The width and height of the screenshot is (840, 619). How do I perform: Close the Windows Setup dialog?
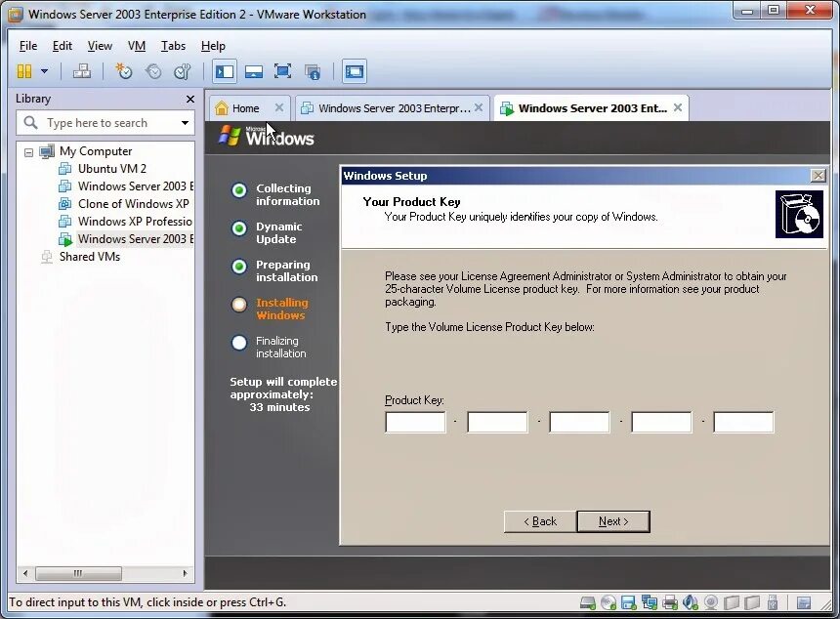pyautogui.click(x=819, y=176)
